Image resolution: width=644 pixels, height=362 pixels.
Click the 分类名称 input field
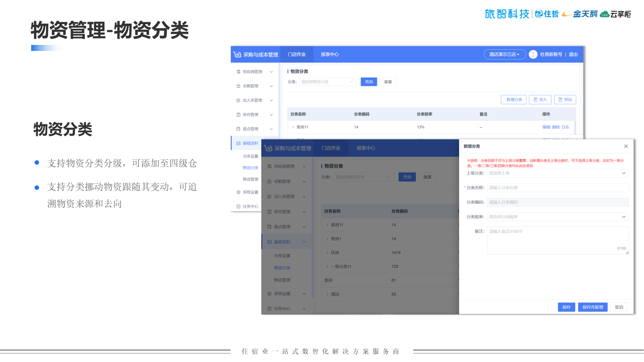tap(557, 188)
